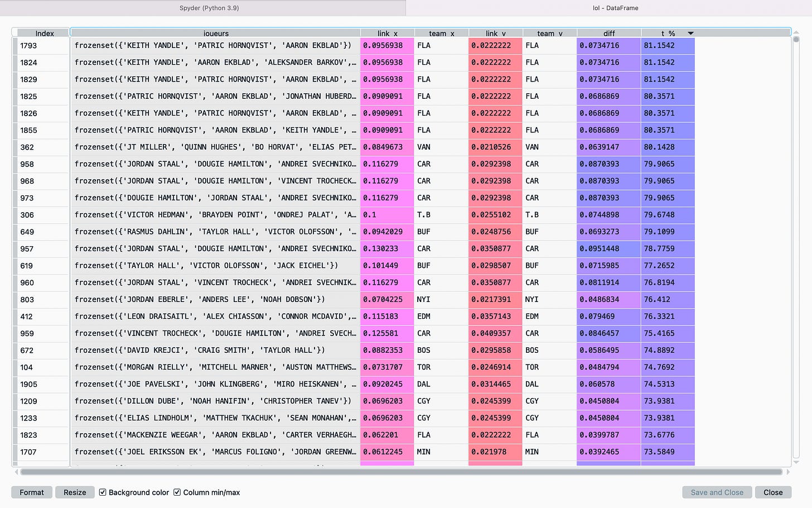The height and width of the screenshot is (508, 812).
Task: Click the Resize button
Action: 75,492
